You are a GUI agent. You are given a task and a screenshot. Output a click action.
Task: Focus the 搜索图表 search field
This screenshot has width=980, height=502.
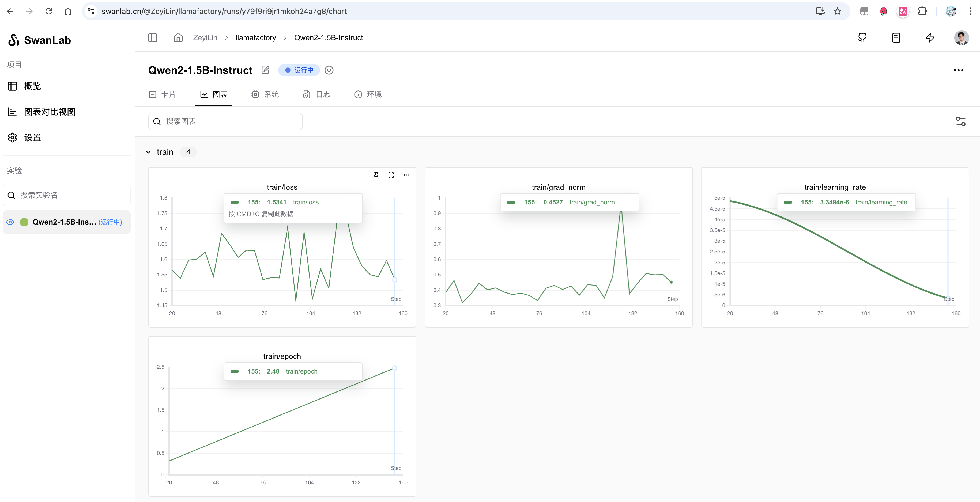[228, 121]
